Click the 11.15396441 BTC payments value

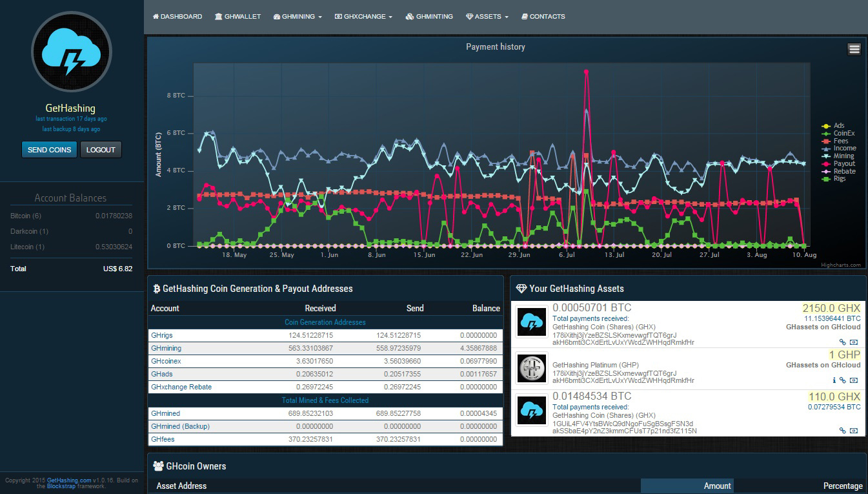pos(833,318)
